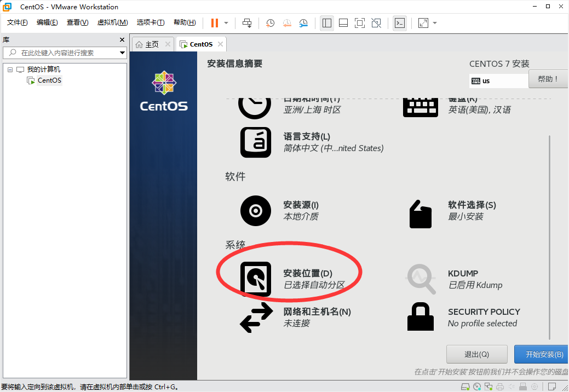Click the printer status bar icon
This screenshot has width=569, height=392.
click(x=500, y=387)
